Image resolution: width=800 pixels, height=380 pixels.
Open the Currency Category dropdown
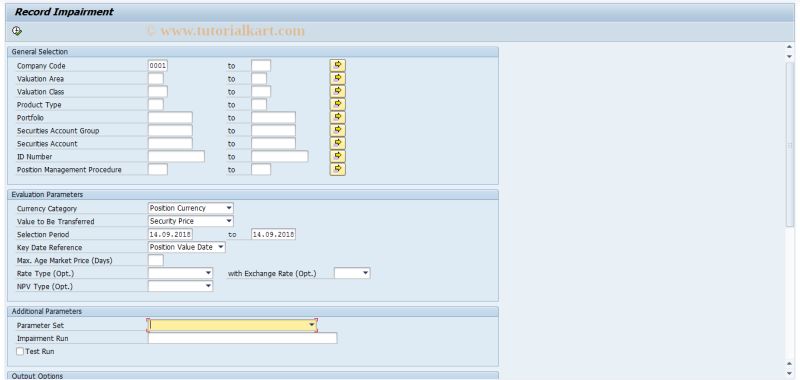[229, 208]
